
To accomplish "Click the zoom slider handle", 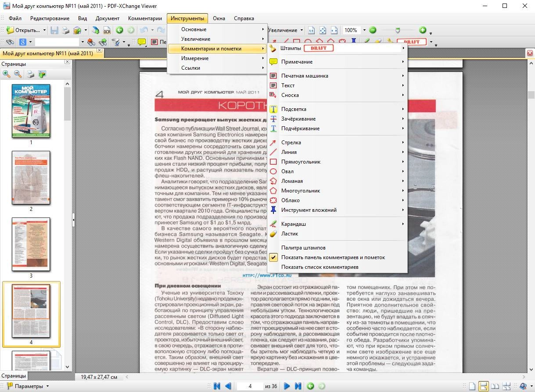I will pos(398,30).
